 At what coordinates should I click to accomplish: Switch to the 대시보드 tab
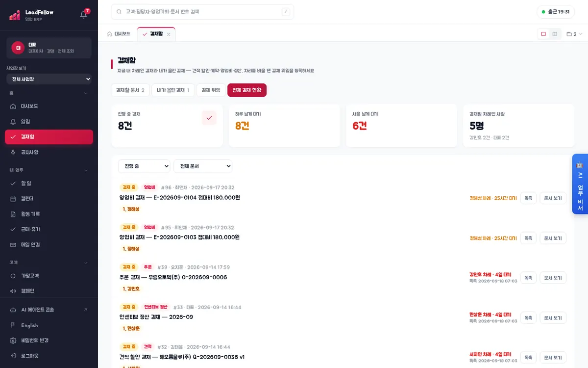119,34
